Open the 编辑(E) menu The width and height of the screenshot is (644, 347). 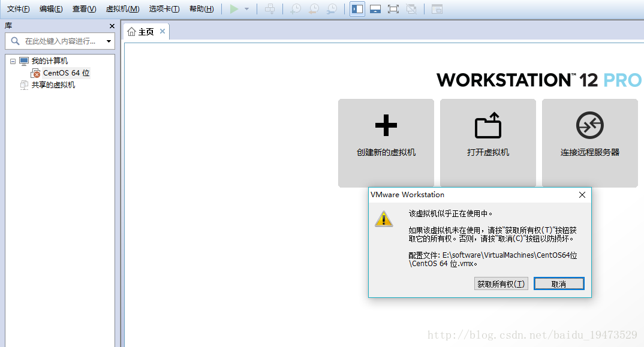point(52,9)
